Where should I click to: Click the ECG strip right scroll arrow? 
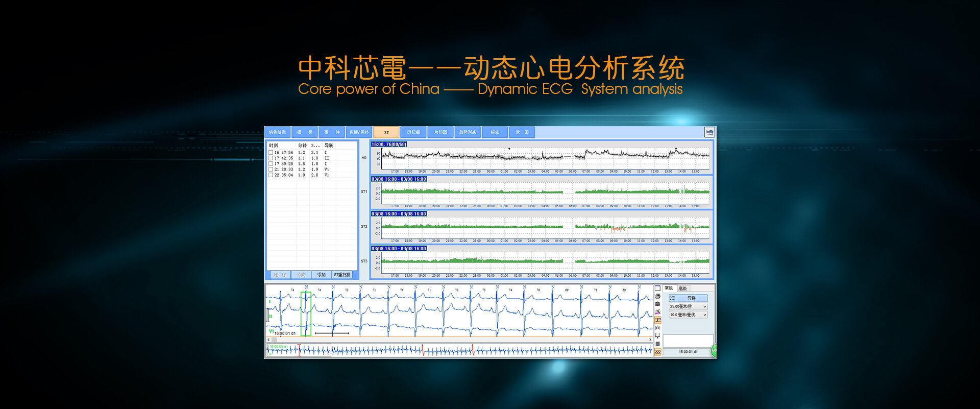pyautogui.click(x=650, y=339)
